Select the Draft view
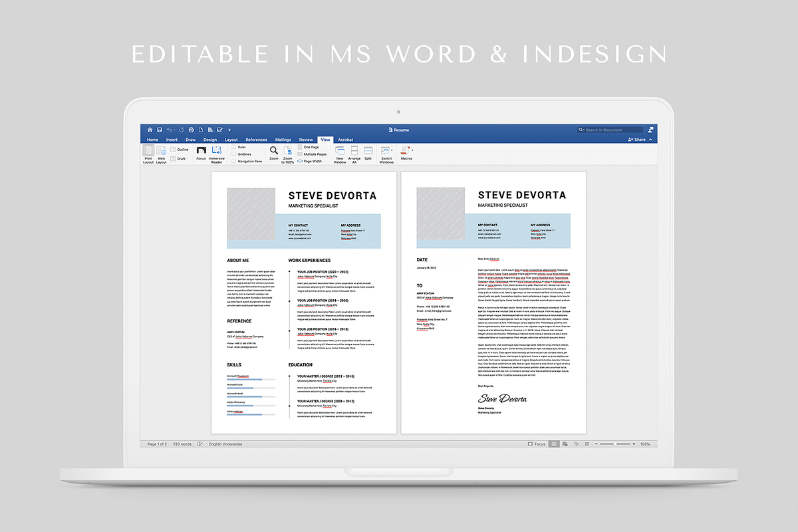Viewport: 798px width, 532px height. click(178, 159)
